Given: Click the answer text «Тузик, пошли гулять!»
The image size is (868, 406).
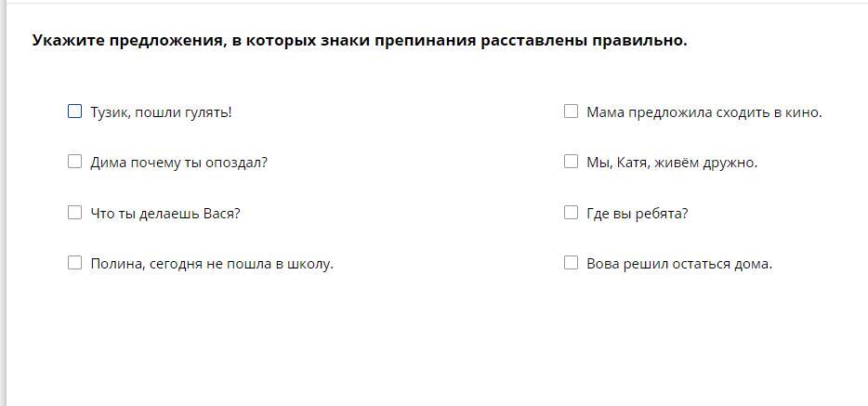Looking at the screenshot, I should coord(161,112).
